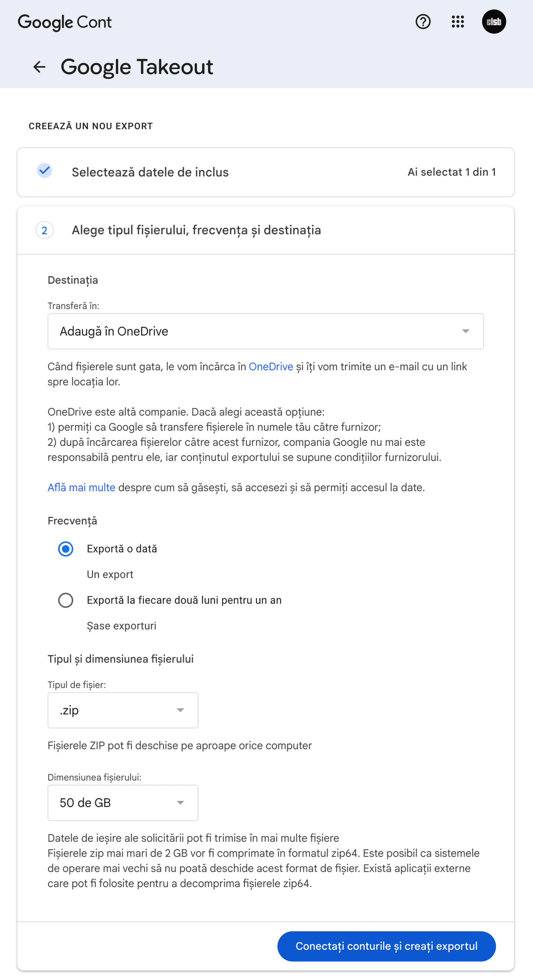This screenshot has width=533, height=980.
Task: Click "Conectați conturile și creați exportul" button
Action: click(x=386, y=946)
